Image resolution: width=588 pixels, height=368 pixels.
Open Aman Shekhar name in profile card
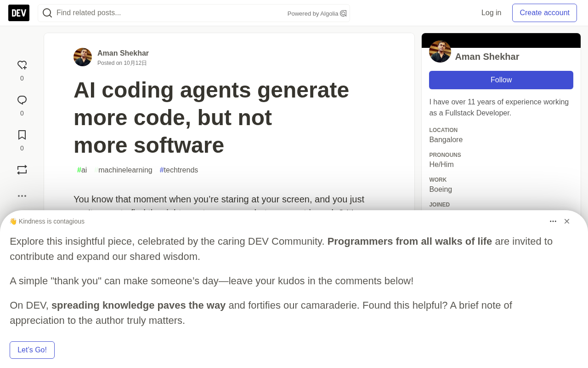(487, 57)
